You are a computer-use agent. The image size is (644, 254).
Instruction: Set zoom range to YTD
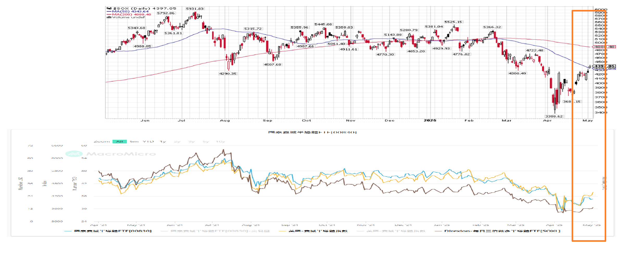click(x=148, y=142)
